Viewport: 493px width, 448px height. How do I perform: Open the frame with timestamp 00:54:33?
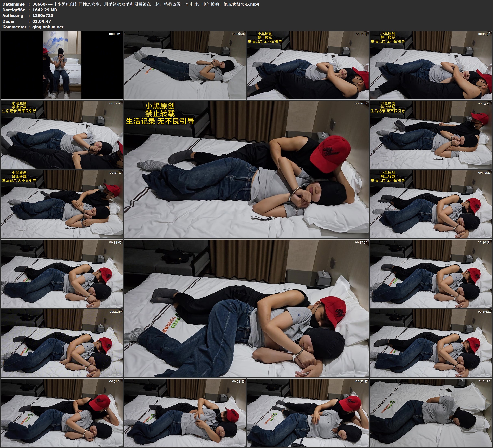tap(185, 412)
